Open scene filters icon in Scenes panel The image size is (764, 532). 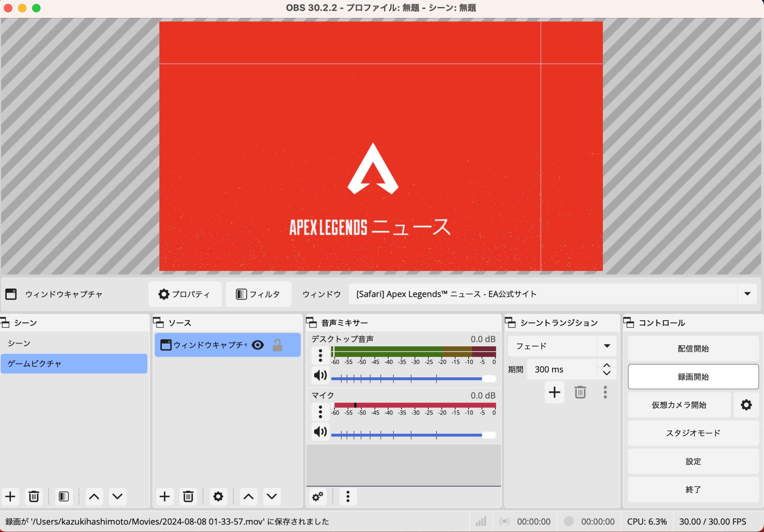64,496
